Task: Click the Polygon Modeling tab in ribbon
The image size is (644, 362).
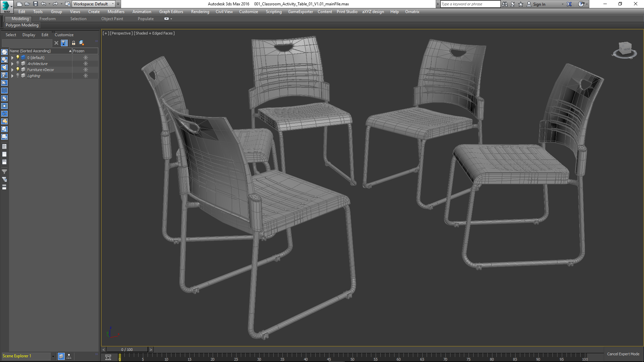Action: point(22,25)
